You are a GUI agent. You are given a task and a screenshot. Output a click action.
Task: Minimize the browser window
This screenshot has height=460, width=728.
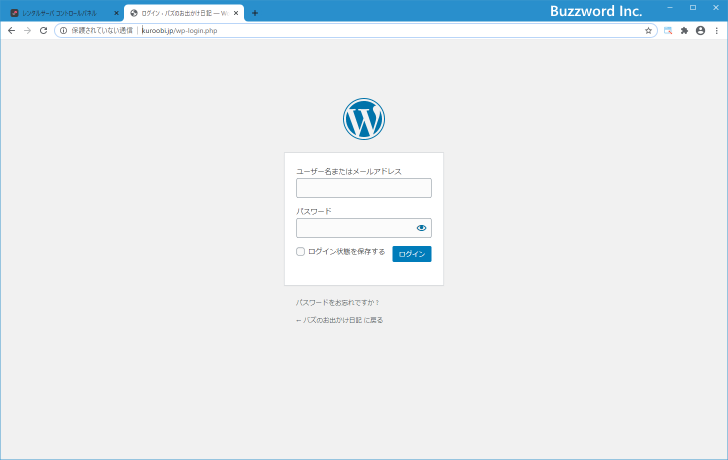point(670,7)
